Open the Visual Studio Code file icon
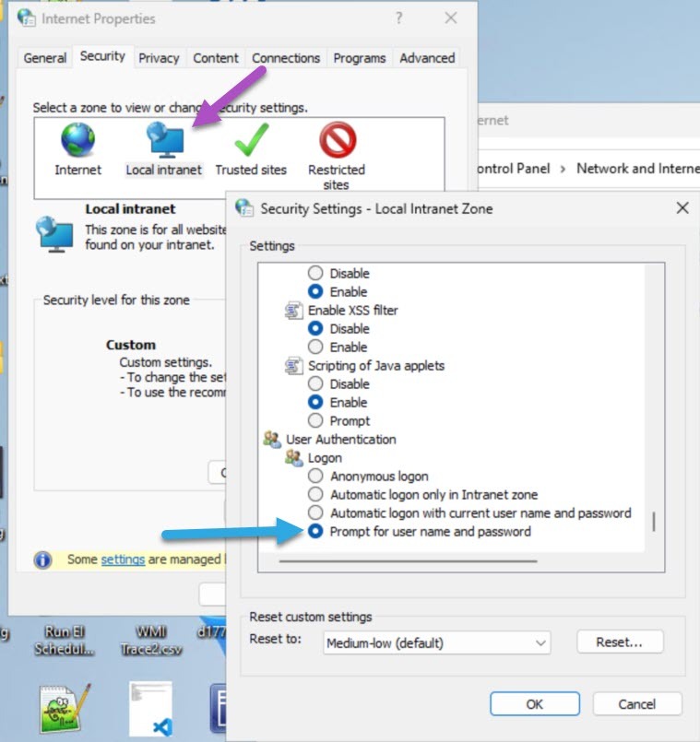The image size is (700, 742). (x=150, y=710)
